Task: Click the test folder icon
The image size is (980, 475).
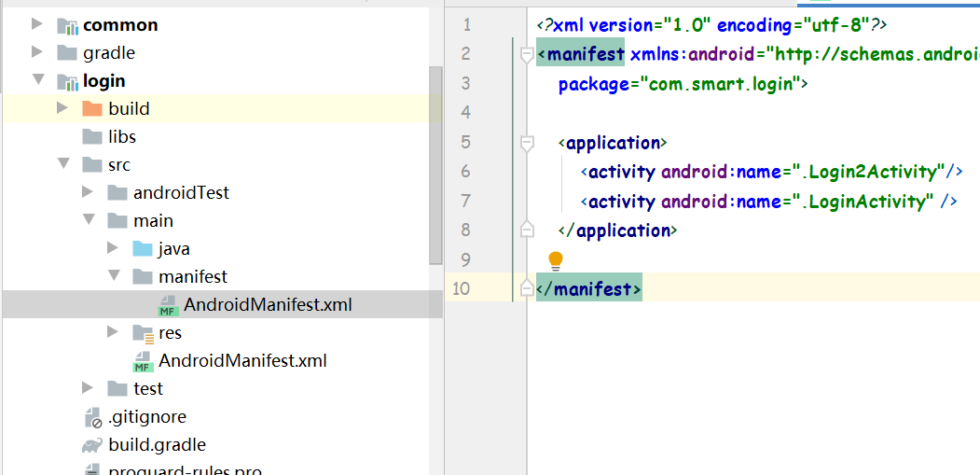Action: click(117, 388)
